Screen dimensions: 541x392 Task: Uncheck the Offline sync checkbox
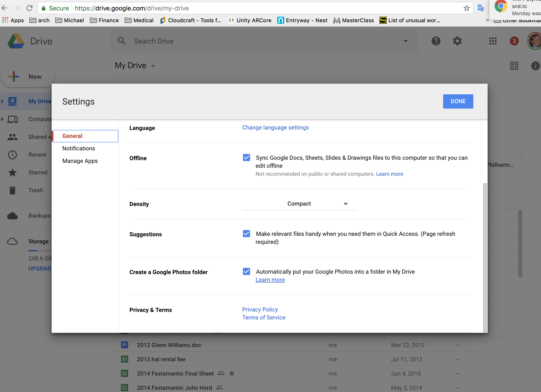246,158
